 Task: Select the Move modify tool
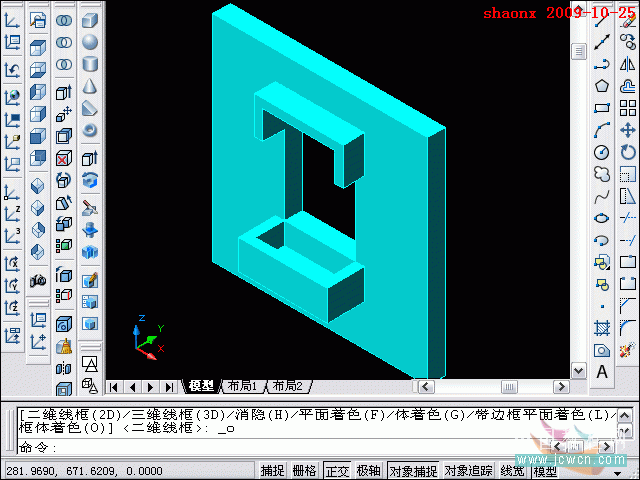point(628,130)
